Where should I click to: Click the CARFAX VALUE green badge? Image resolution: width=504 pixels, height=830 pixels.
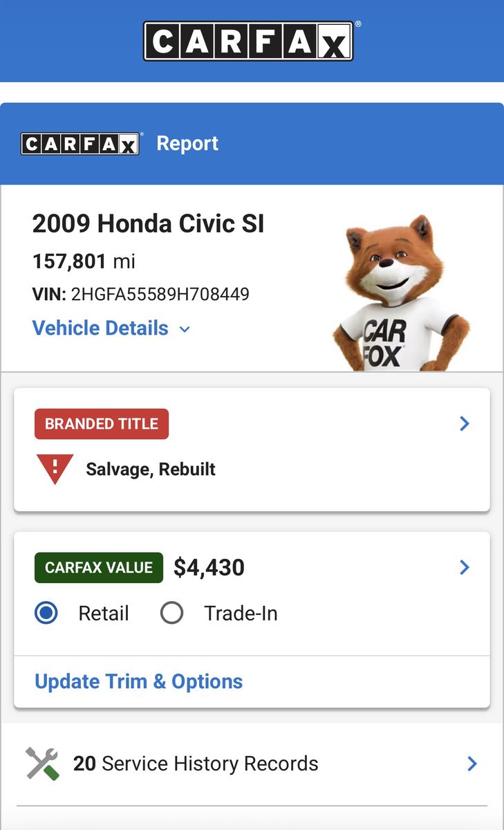tap(99, 568)
